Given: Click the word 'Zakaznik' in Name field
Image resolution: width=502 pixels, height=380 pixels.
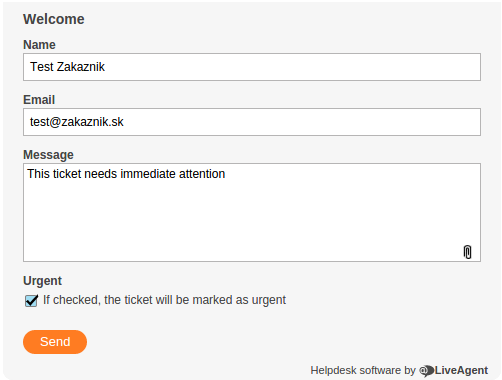Looking at the screenshot, I should click(81, 67).
